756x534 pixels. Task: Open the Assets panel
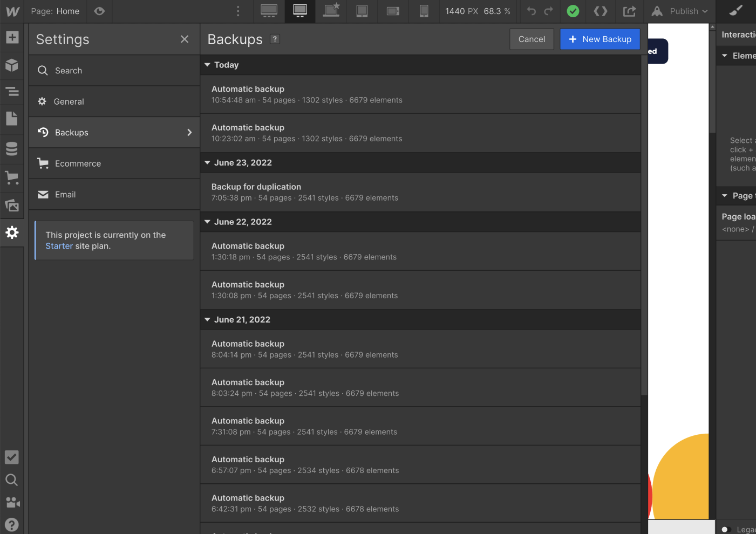[x=12, y=206]
